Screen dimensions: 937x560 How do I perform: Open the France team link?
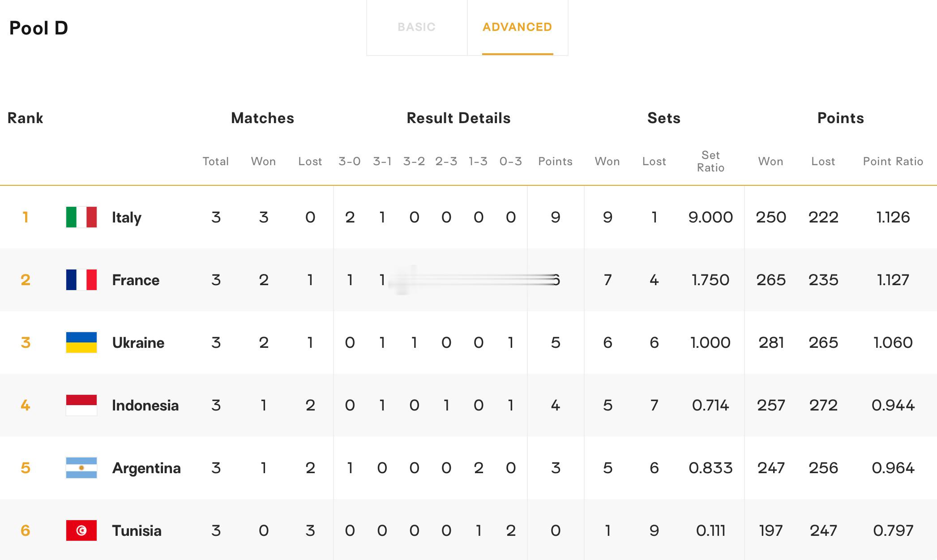136,280
